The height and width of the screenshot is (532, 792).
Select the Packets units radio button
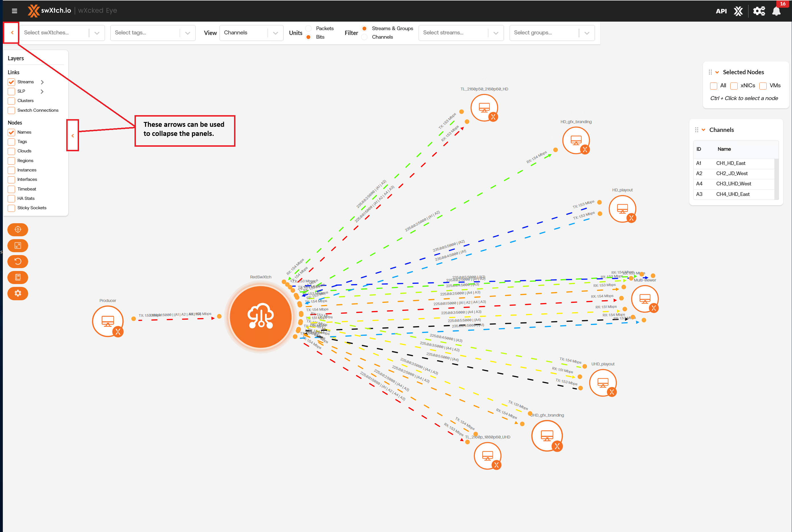[309, 28]
